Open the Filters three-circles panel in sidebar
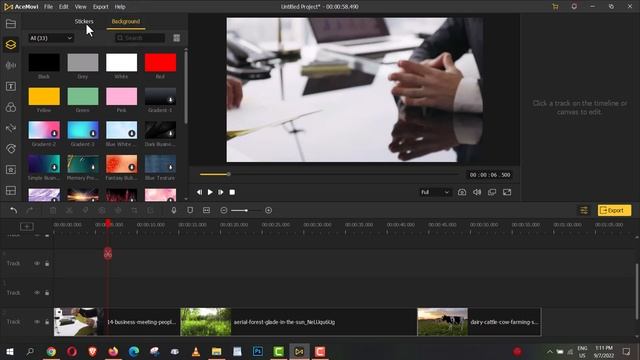This screenshot has width=640, height=360. (x=11, y=107)
